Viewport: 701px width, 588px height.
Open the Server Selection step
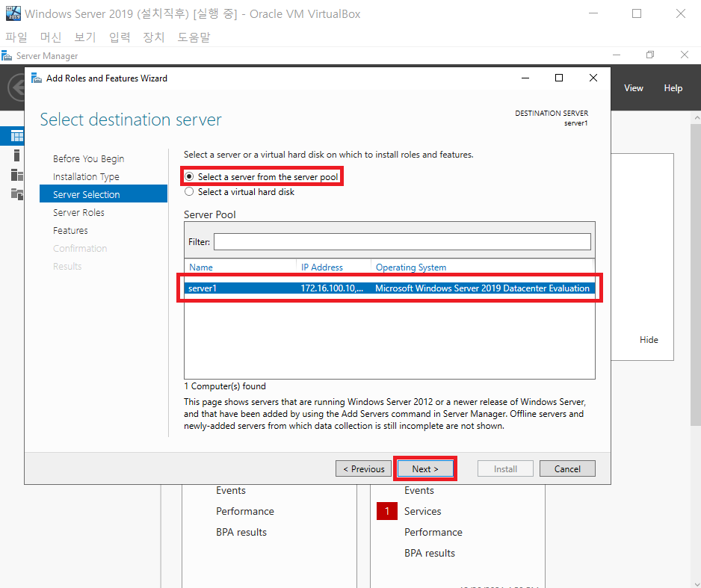coord(103,194)
